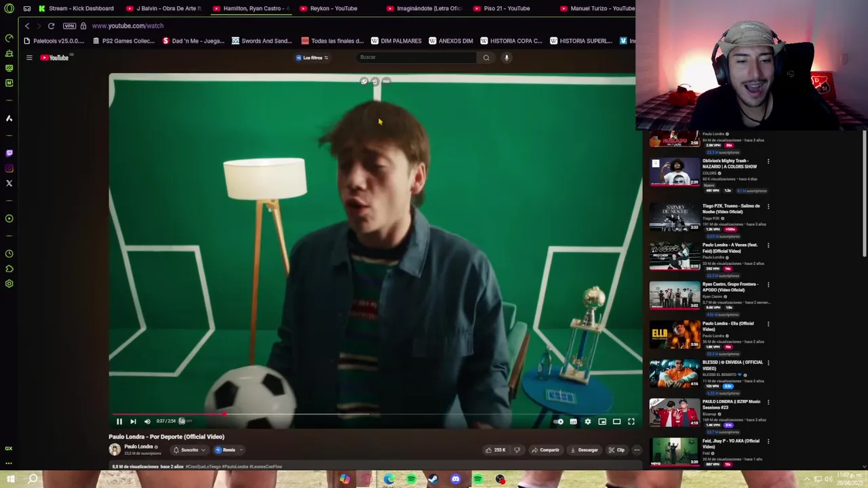Open YouTube hamburger guide menu
The width and height of the screenshot is (868, 488).
pos(29,58)
